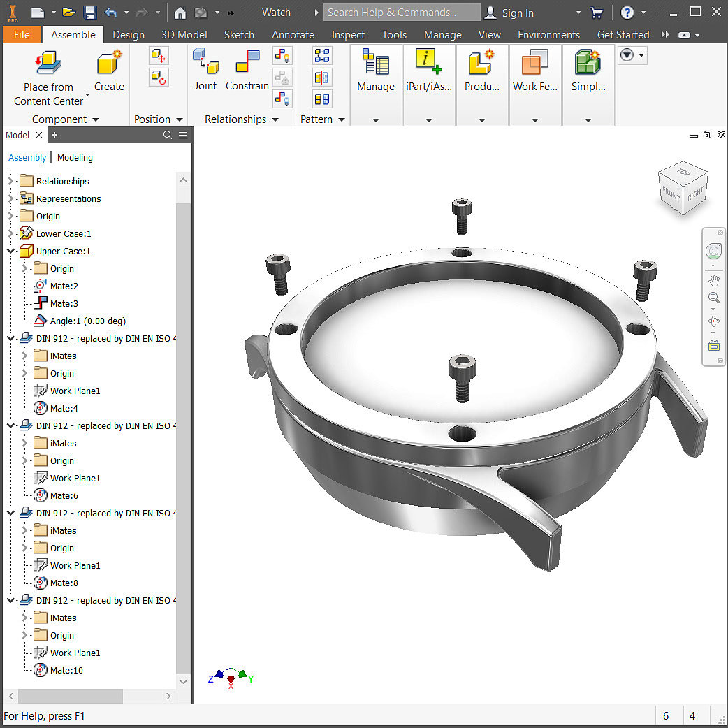728x728 pixels.
Task: Click the Simplify tool icon
Action: [588, 63]
